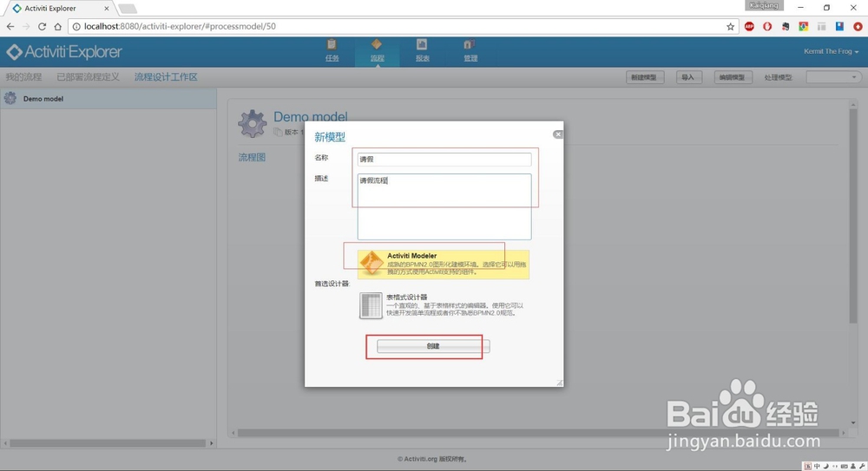
Task: Click the Activiti Explorer logo
Action: click(x=63, y=52)
